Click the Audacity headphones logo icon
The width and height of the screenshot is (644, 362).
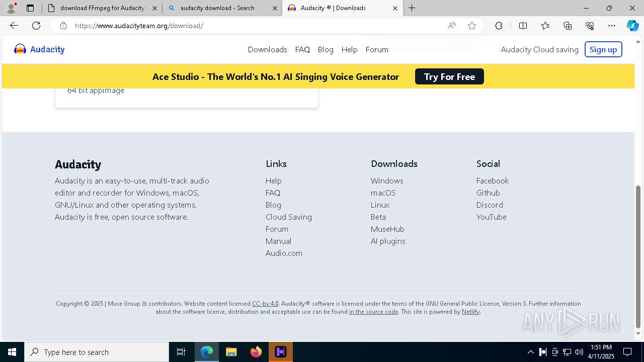click(x=20, y=49)
